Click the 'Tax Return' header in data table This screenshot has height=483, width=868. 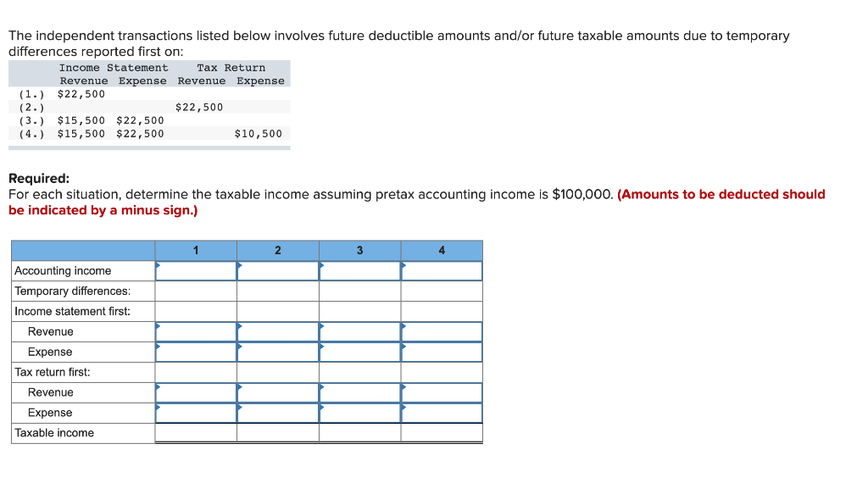coord(231,68)
